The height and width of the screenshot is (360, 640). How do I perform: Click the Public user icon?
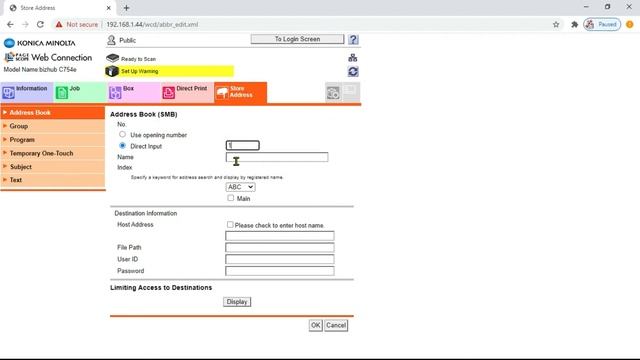coord(111,40)
